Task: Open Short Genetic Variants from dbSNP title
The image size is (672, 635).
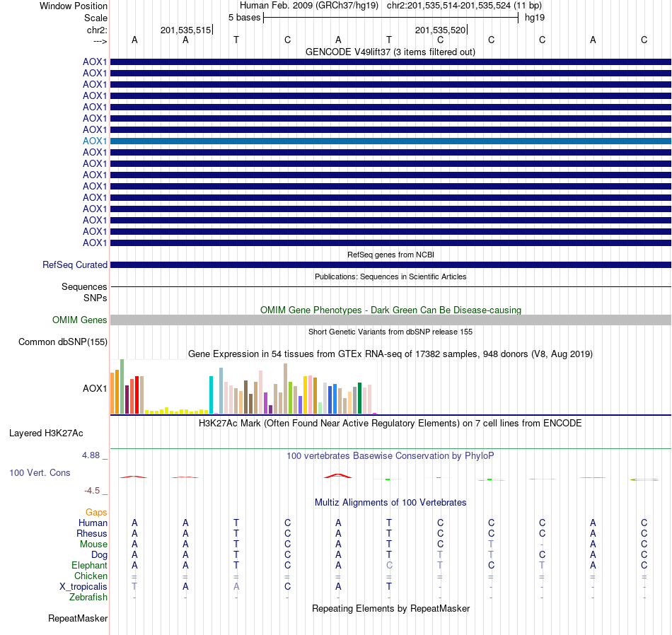Action: [390, 332]
